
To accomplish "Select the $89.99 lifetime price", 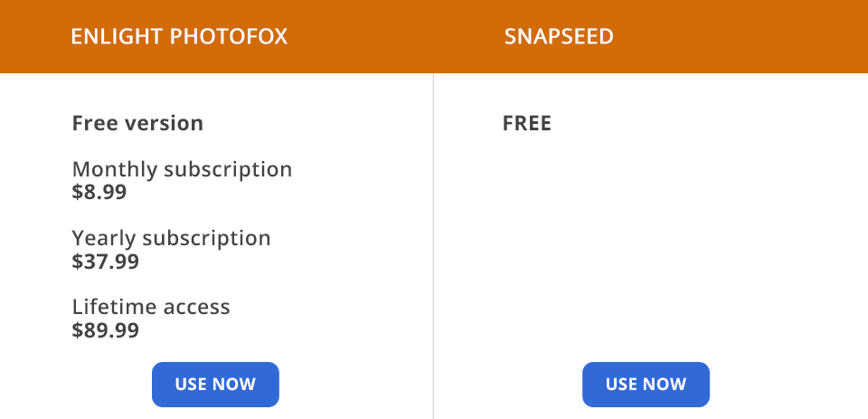I will point(105,330).
